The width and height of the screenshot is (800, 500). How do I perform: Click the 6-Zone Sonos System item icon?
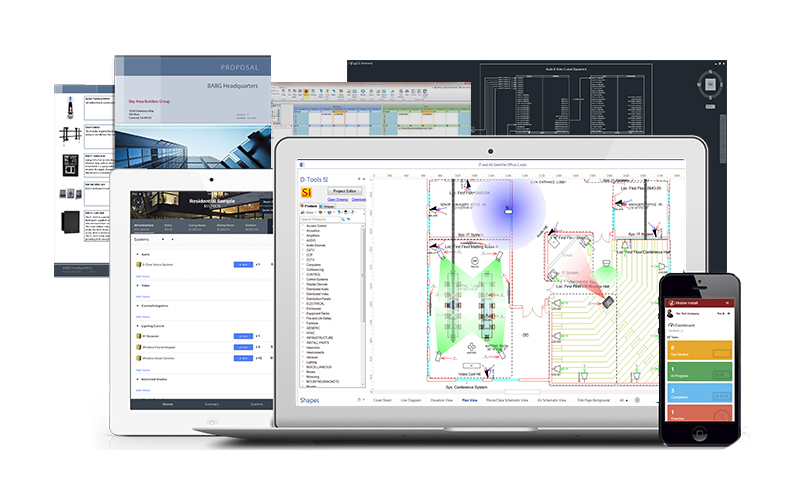[138, 265]
